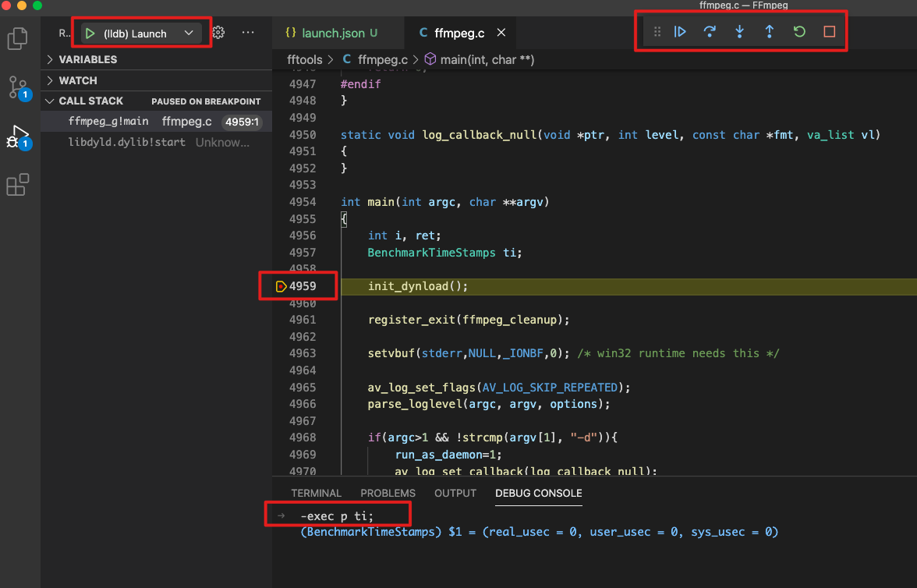Viewport: 917px width, 588px height.
Task: Switch to the TERMINAL panel tab
Action: [317, 493]
